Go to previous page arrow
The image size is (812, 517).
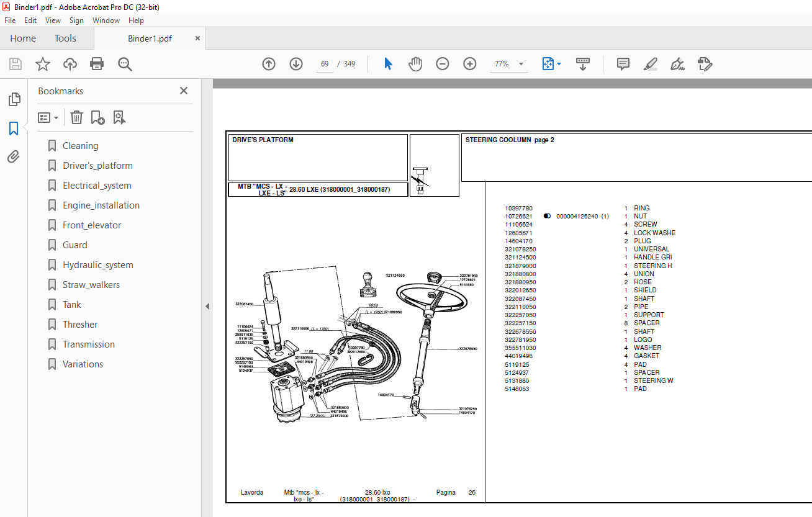(269, 64)
